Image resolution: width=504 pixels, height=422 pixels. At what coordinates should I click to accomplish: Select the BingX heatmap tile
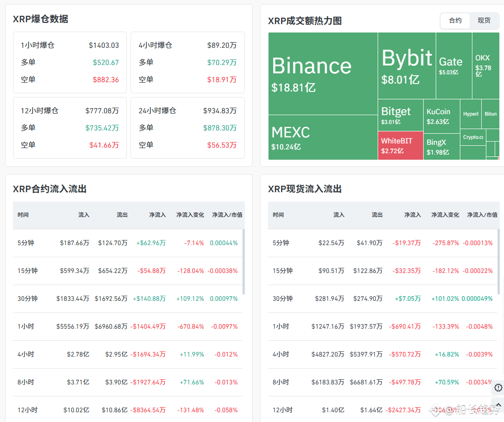pos(442,147)
